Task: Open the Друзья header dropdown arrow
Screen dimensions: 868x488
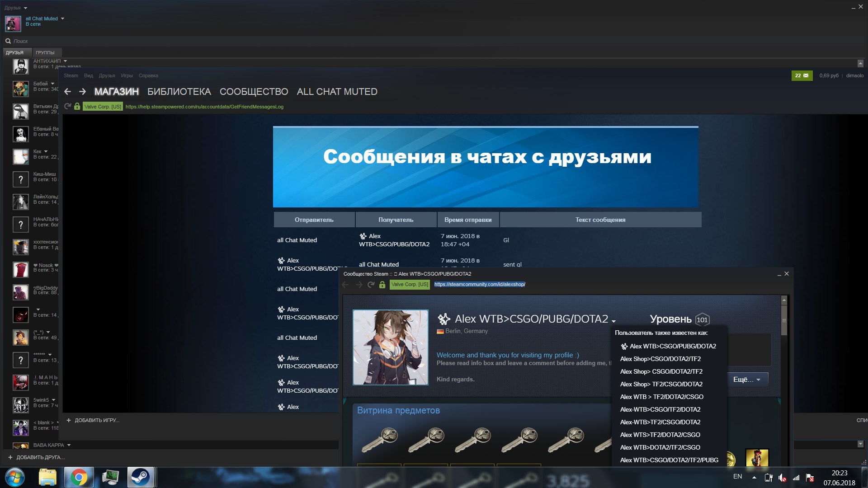Action: click(x=25, y=8)
